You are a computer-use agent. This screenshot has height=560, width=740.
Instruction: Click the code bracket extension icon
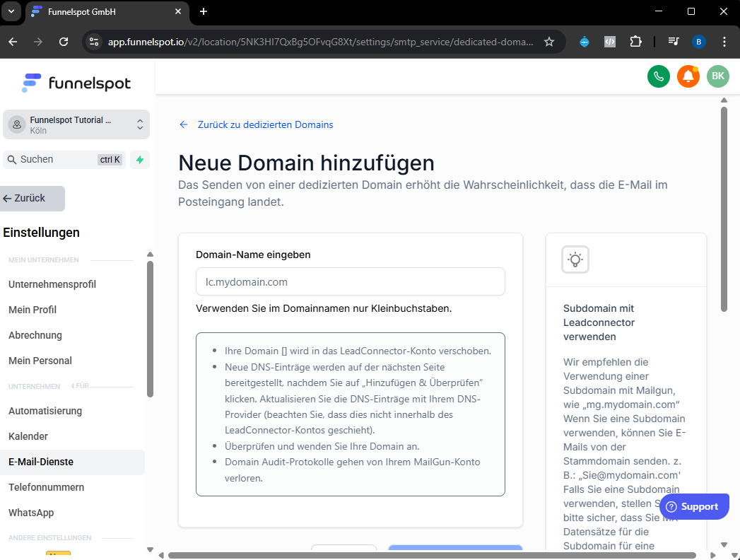coord(610,42)
